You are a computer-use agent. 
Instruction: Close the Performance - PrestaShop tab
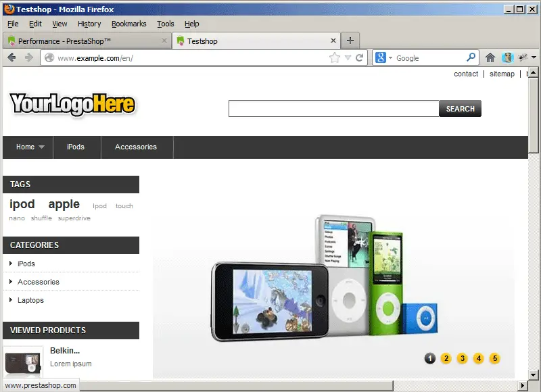(164, 41)
